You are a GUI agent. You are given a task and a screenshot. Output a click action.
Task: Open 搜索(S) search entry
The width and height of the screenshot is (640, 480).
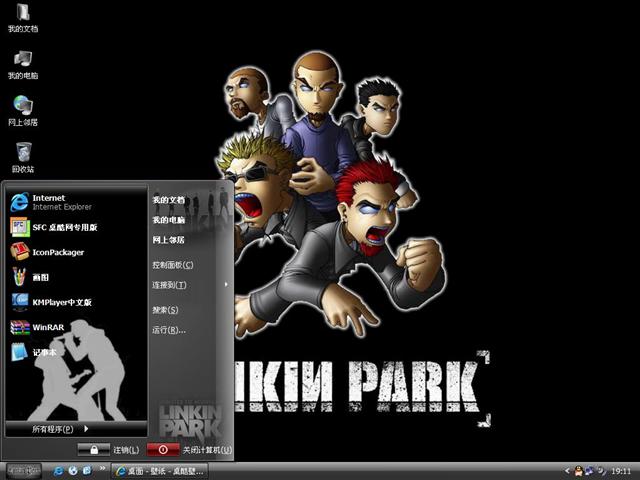point(165,310)
